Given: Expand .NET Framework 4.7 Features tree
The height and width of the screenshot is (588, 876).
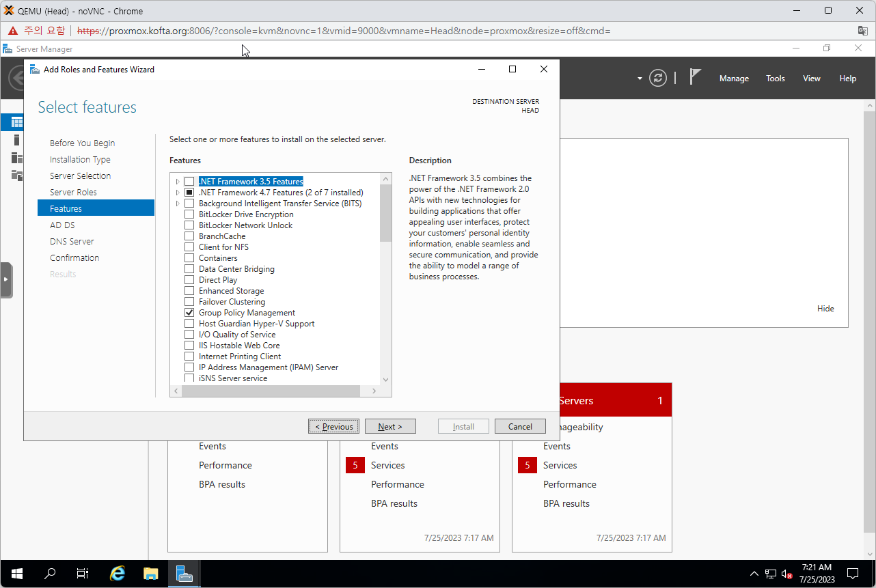Looking at the screenshot, I should point(178,193).
